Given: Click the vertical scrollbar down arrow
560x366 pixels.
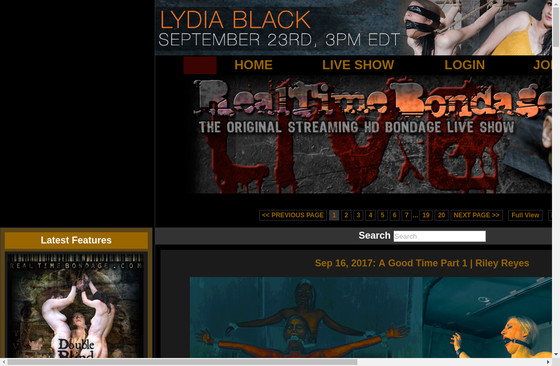Looking at the screenshot, I should click(556, 354).
